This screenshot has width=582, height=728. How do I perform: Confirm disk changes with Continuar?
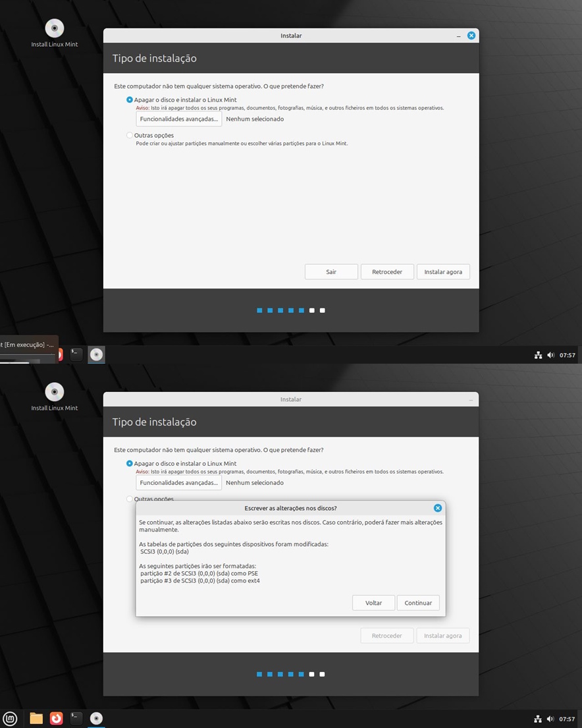pos(418,603)
